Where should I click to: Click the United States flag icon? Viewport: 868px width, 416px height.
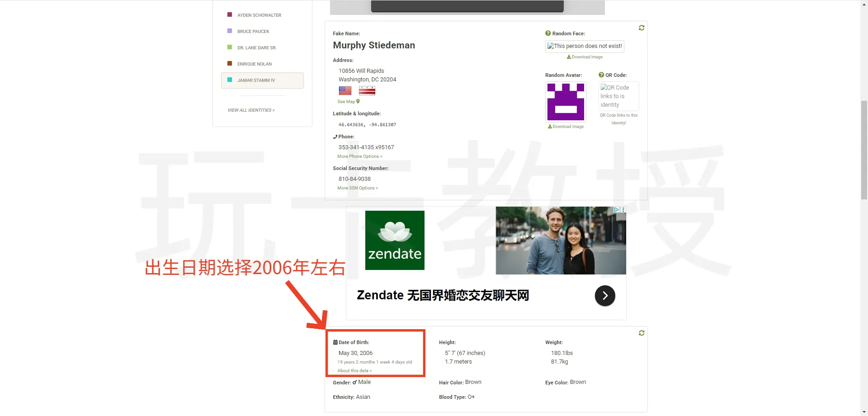click(x=345, y=91)
